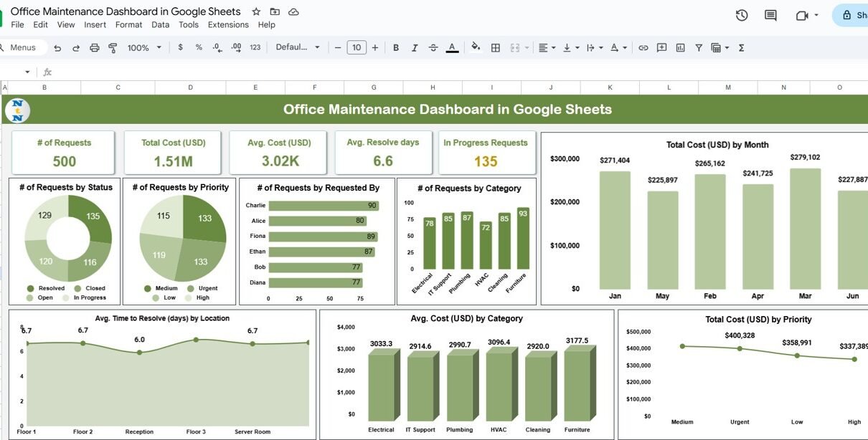Click the document title text
Screen dimensions: 868x440
click(x=126, y=11)
